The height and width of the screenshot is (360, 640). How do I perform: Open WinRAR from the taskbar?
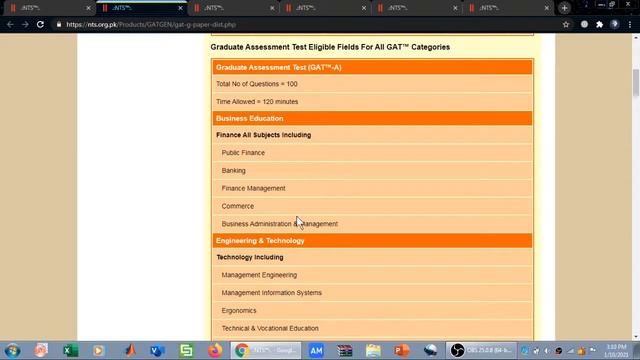pos(344,351)
